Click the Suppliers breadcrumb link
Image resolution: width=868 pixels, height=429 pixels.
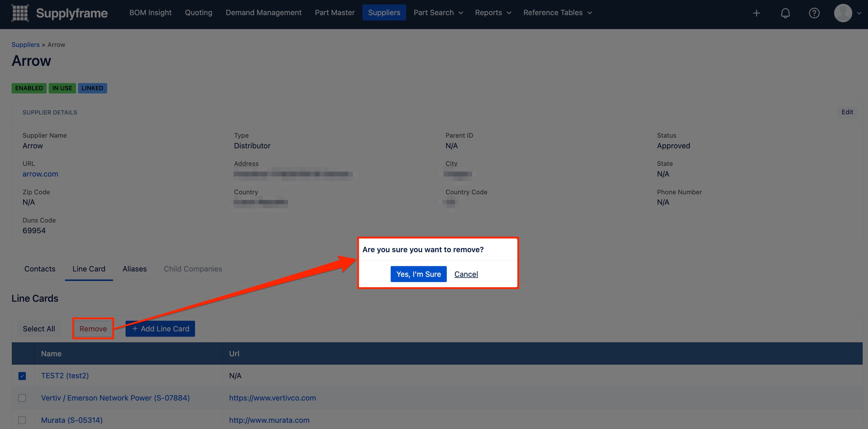pyautogui.click(x=26, y=45)
